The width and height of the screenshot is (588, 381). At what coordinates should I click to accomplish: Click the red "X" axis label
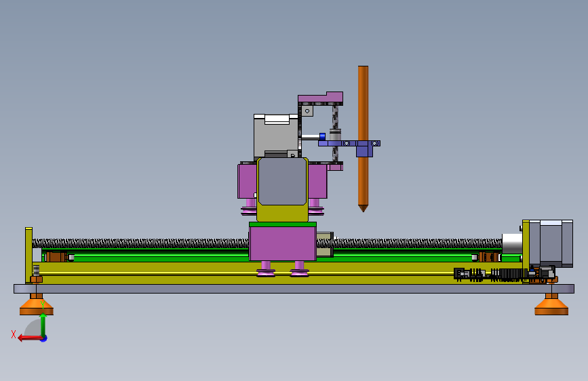pyautogui.click(x=14, y=334)
